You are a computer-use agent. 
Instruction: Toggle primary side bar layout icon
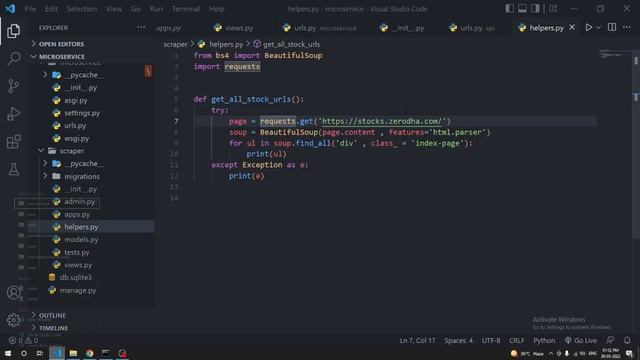(509, 9)
